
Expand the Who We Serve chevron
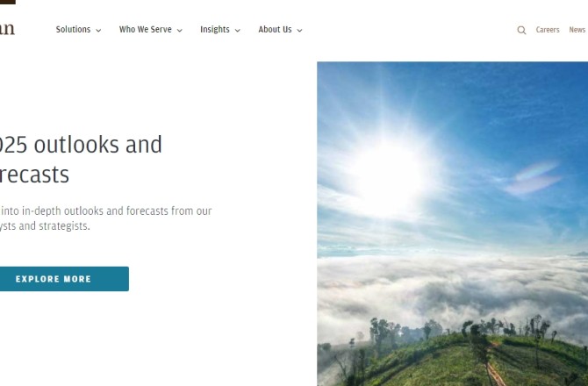180,31
